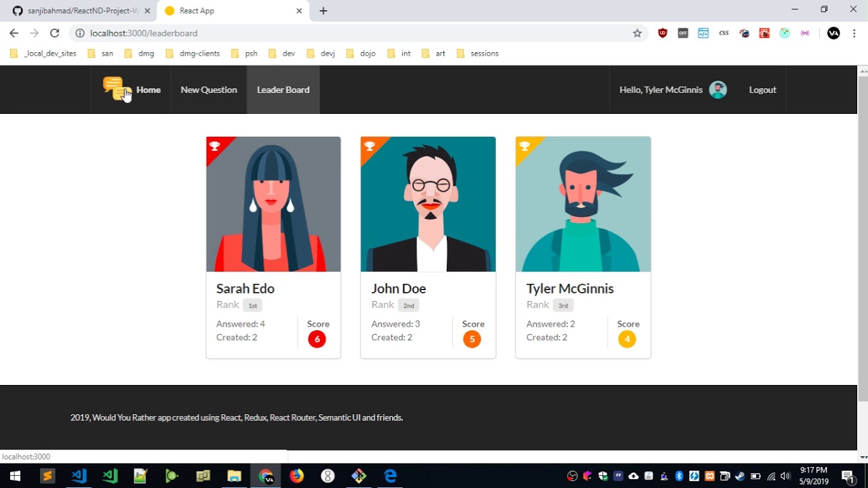Reload the leaderboard page
The image size is (868, 488).
coord(55,33)
